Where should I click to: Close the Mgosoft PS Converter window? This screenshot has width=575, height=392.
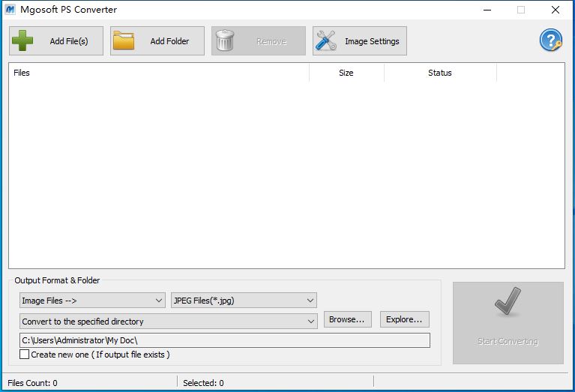(556, 10)
